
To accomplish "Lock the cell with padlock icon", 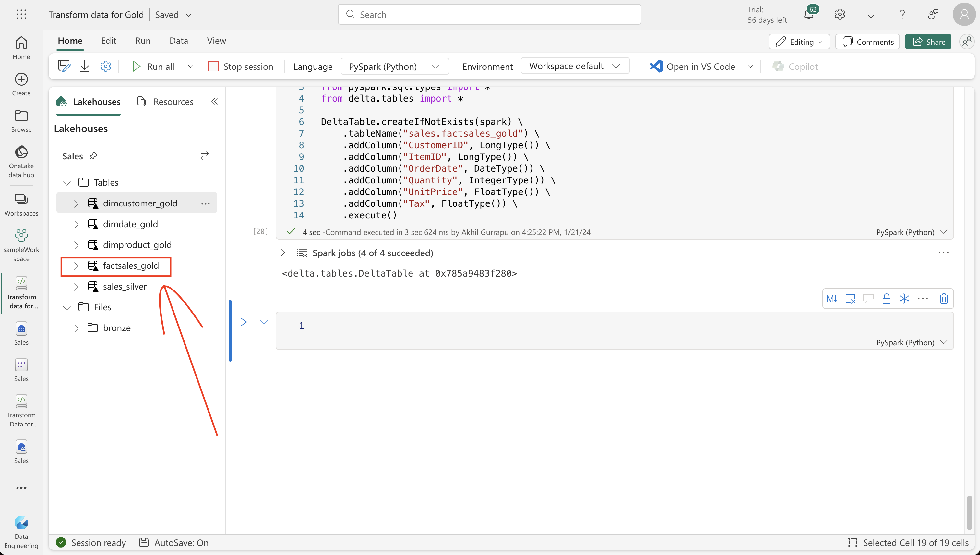I will (x=886, y=299).
